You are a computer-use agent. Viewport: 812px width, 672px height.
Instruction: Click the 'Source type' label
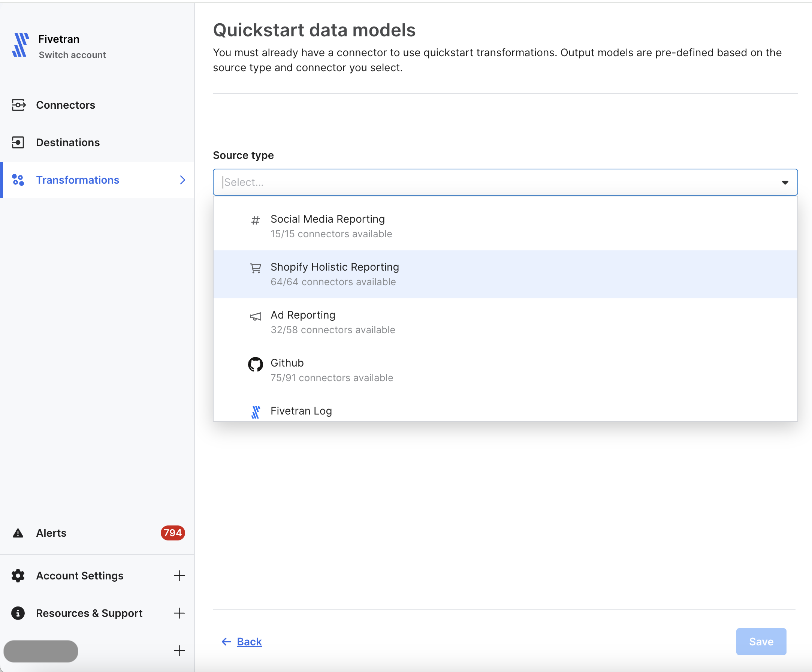click(x=243, y=156)
